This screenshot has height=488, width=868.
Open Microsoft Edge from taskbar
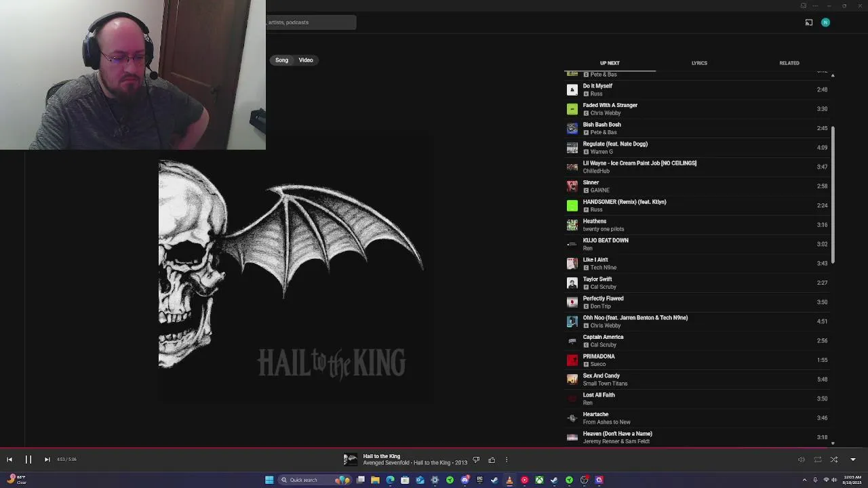point(390,480)
